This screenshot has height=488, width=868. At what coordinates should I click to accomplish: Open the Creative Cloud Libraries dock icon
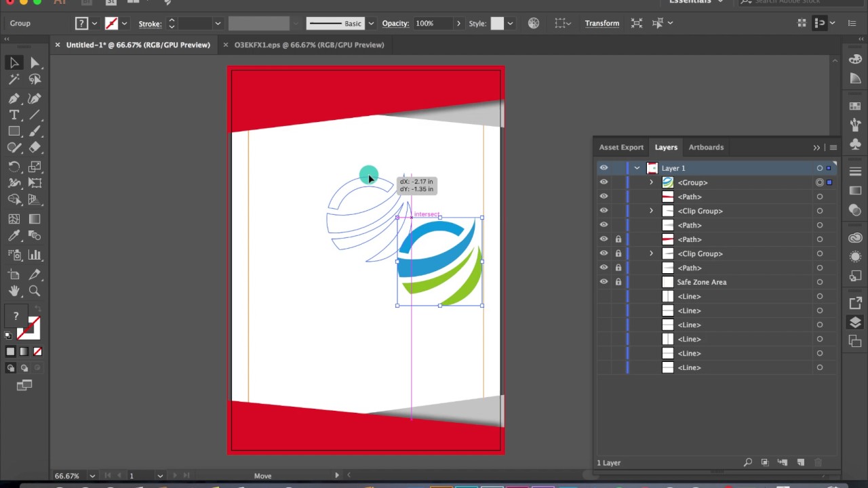pos(855,238)
